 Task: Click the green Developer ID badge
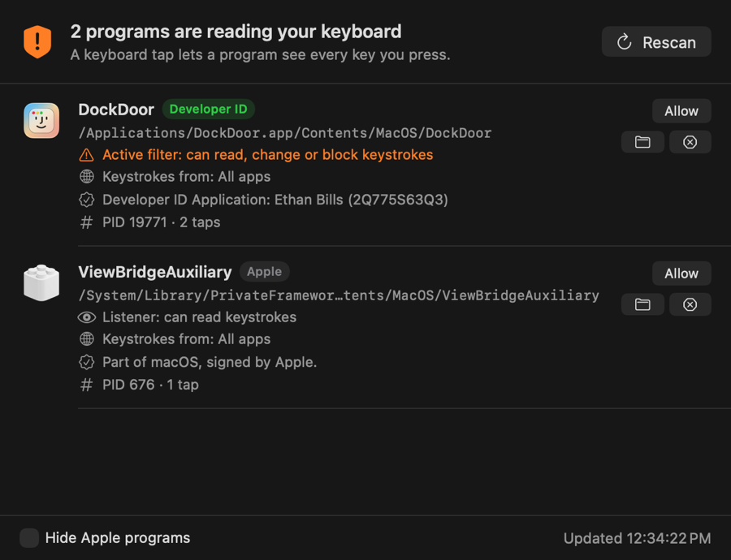point(209,109)
